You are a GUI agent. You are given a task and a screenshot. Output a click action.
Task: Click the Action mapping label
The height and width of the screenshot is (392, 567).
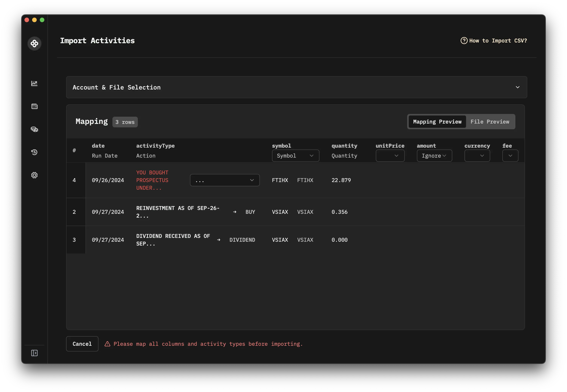(146, 156)
